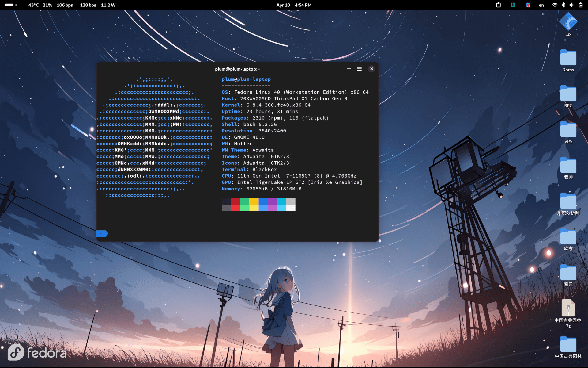Open the terminal hamburger menu
The image size is (588, 368).
coord(360,69)
